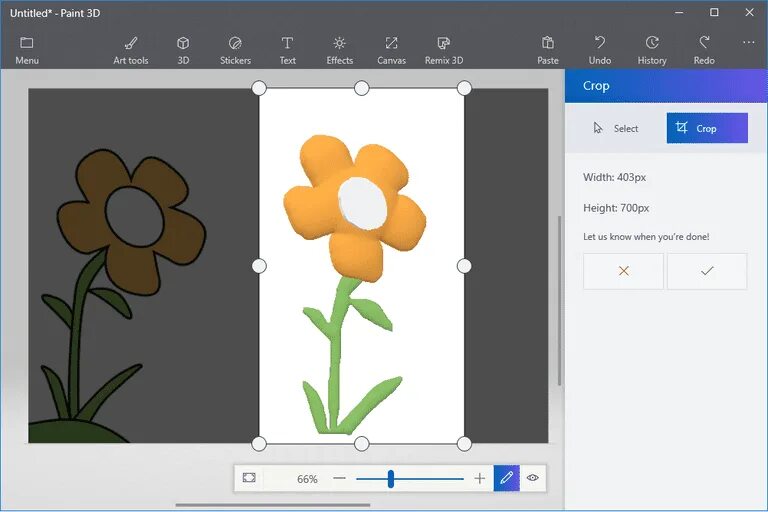Open the Effects panel

pos(339,50)
